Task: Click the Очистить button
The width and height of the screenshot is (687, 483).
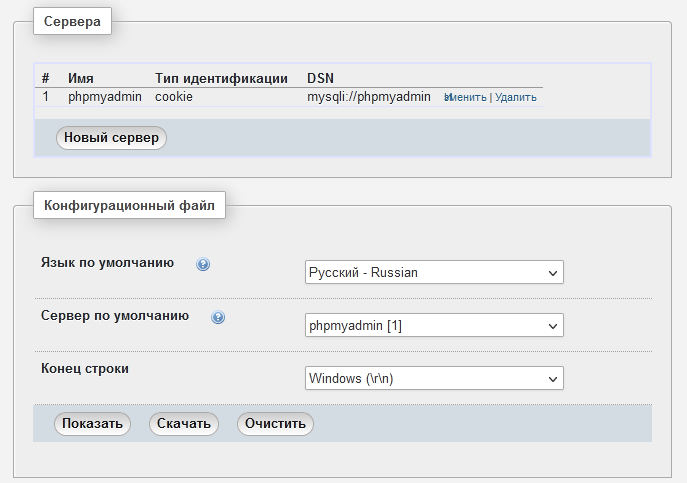Action: 275,424
